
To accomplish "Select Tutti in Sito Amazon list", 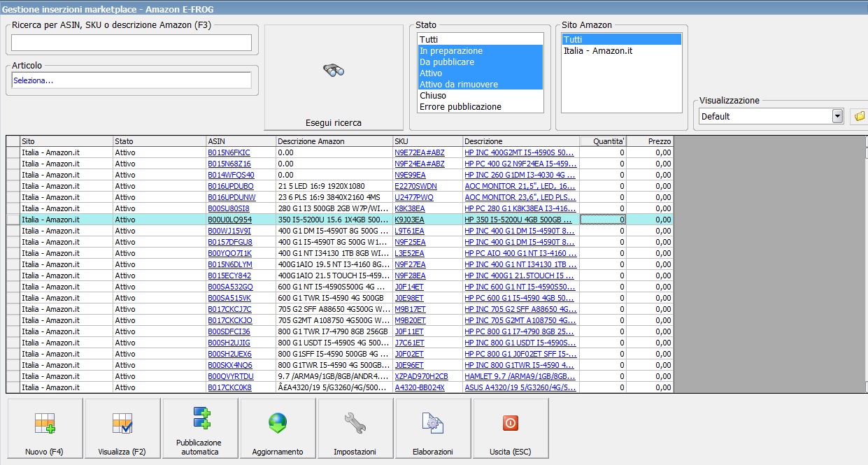I will click(x=621, y=40).
